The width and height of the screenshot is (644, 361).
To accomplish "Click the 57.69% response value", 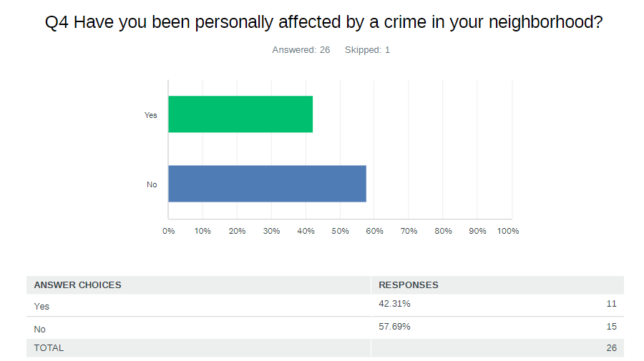I will [394, 327].
